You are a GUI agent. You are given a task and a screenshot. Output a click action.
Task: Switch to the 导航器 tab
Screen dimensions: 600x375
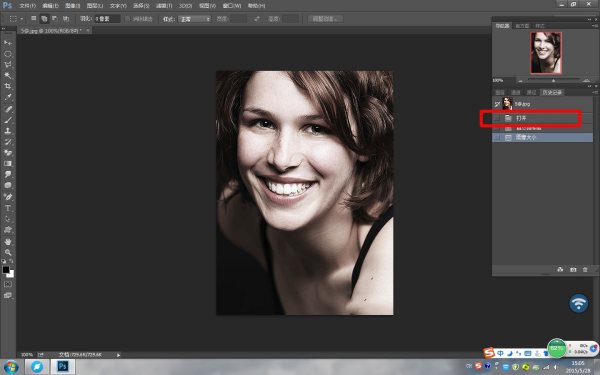pyautogui.click(x=502, y=26)
